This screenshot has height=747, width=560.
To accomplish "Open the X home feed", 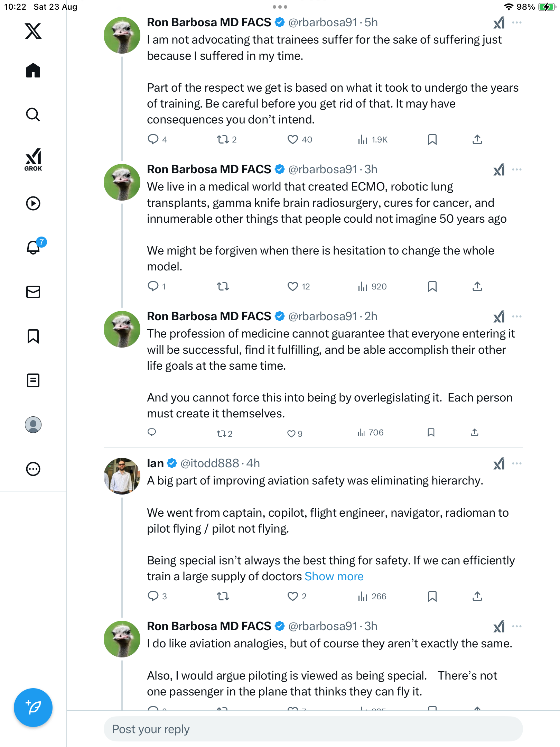I will 33,71.
